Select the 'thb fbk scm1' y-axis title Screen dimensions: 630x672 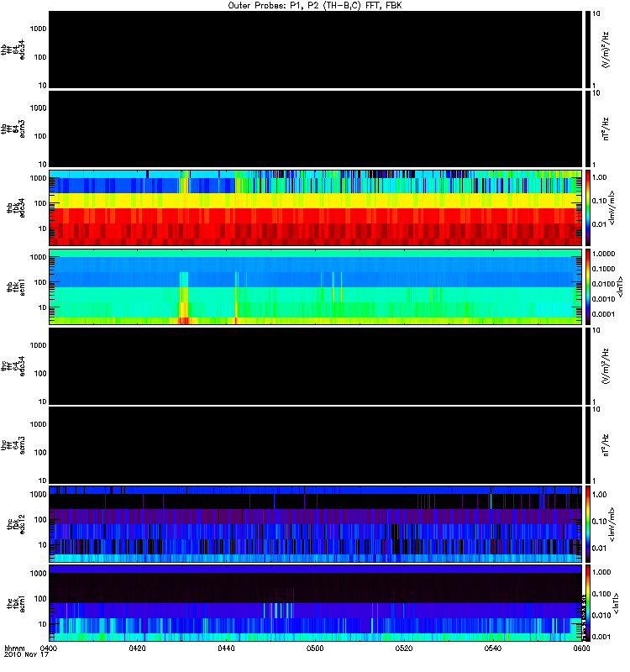coord(16,286)
